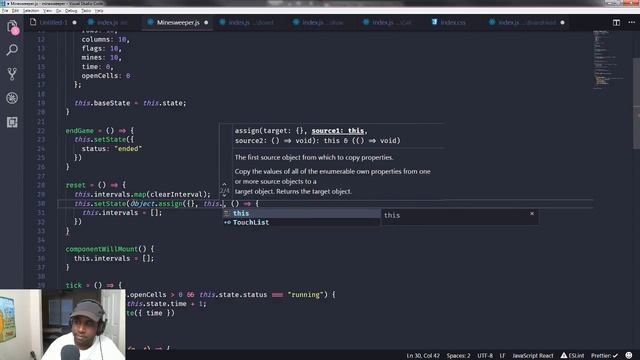This screenshot has height=360, width=640.
Task: Open the Extensions view
Action: pyautogui.click(x=12, y=122)
